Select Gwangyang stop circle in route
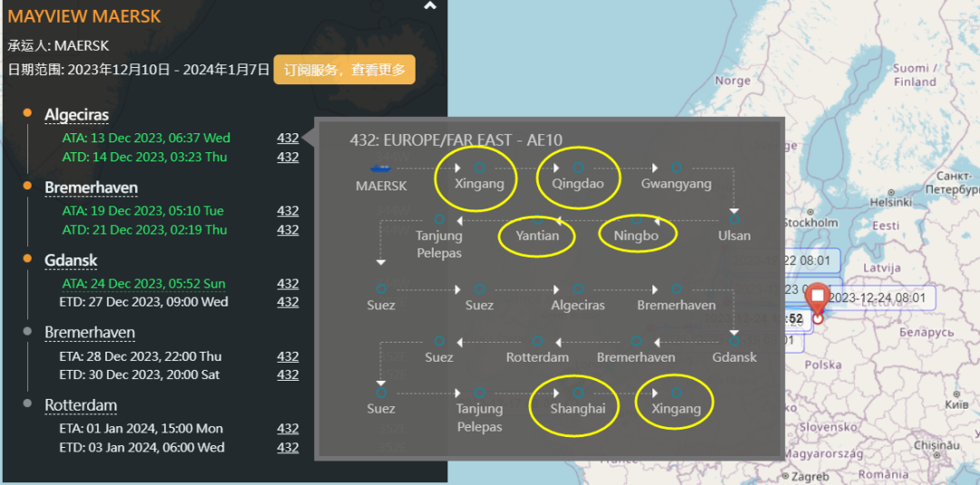 coord(676,168)
